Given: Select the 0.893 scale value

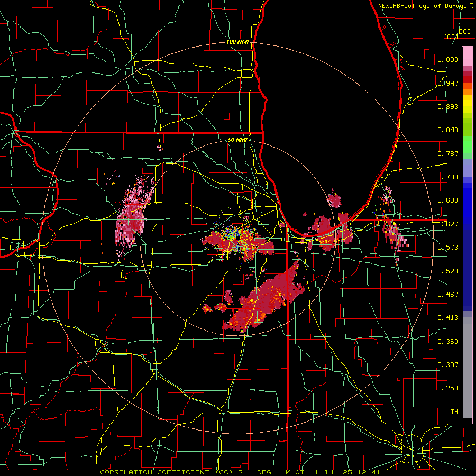Looking at the screenshot, I should (448, 106).
